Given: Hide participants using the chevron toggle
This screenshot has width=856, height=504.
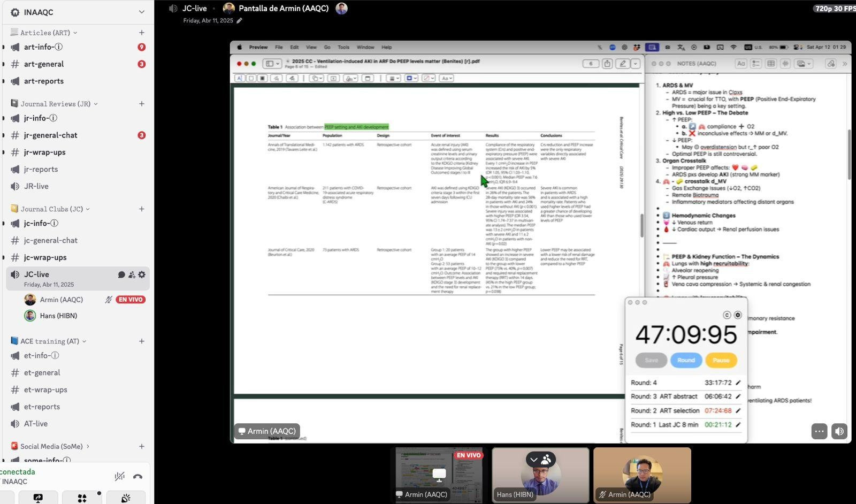Looking at the screenshot, I should (533, 460).
